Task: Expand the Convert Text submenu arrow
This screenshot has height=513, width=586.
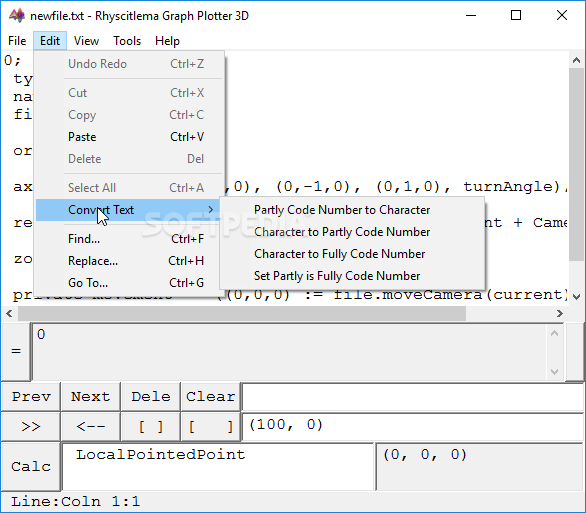Action: click(x=211, y=210)
